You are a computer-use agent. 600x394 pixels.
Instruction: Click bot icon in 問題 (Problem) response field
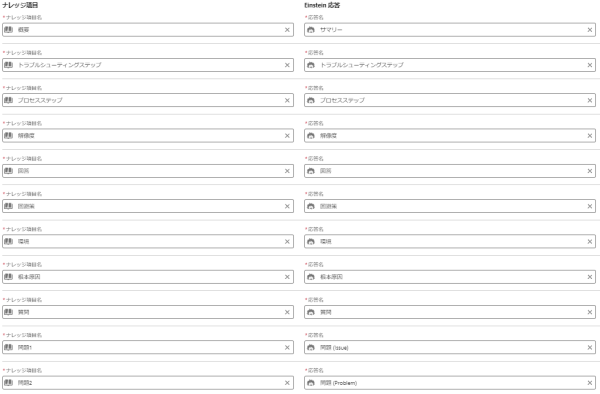(311, 383)
